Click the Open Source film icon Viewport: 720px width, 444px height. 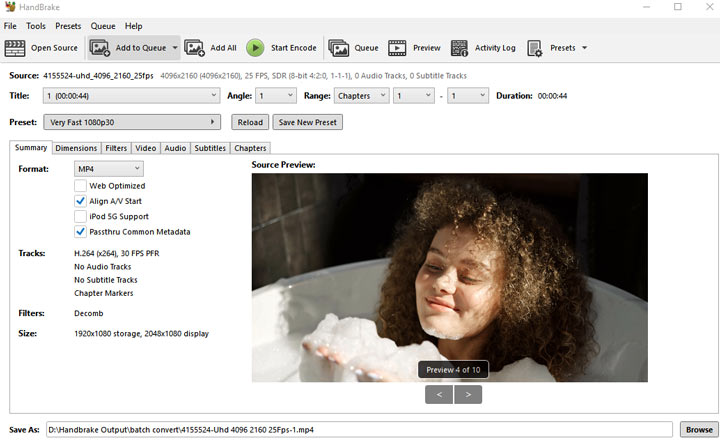15,48
